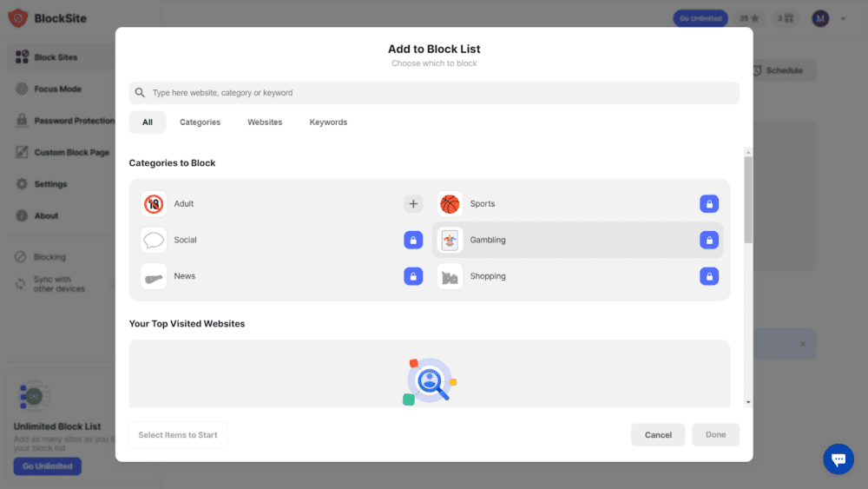
Task: Click the Adult category 18+ icon
Action: [154, 204]
